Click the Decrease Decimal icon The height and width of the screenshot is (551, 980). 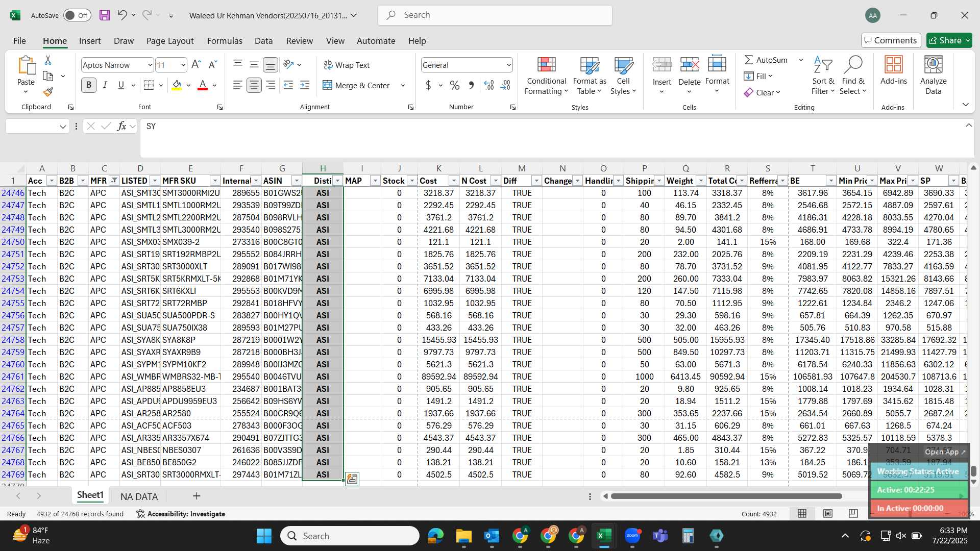coord(505,85)
